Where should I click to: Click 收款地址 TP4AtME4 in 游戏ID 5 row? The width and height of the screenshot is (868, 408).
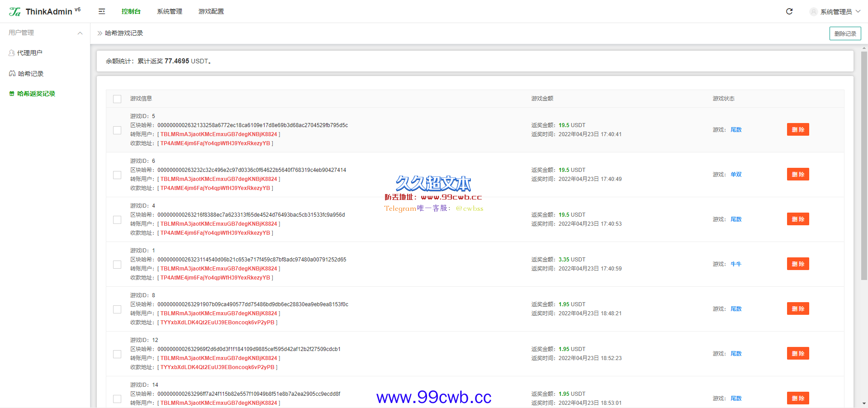tap(215, 143)
